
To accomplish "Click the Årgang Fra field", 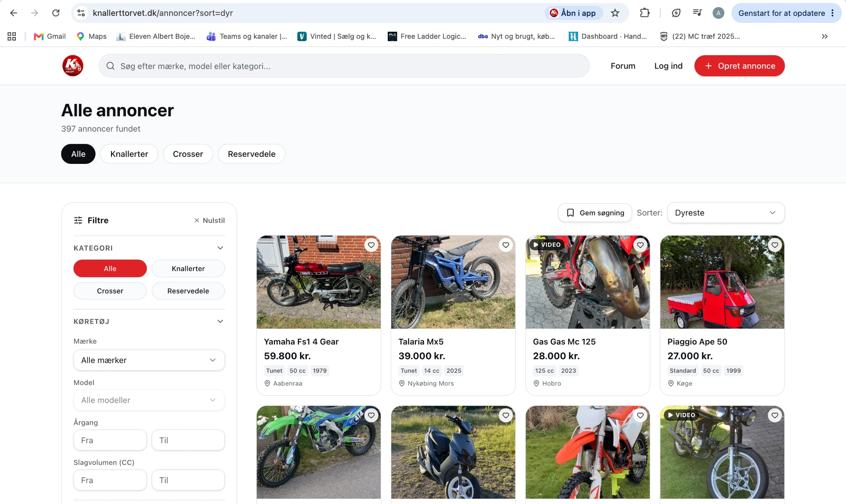I will click(x=110, y=440).
